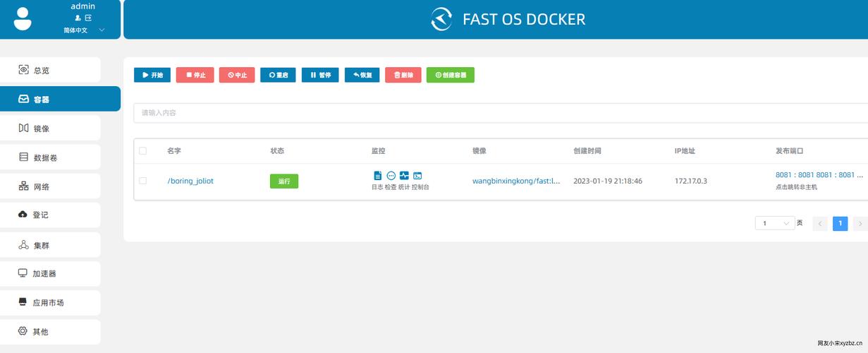Screen dimensions: 868x353
Task: Click the red 停止 stop button
Action: pyautogui.click(x=194, y=75)
